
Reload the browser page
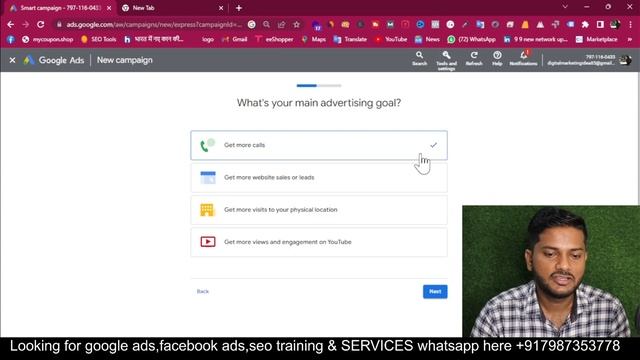pyautogui.click(x=40, y=24)
